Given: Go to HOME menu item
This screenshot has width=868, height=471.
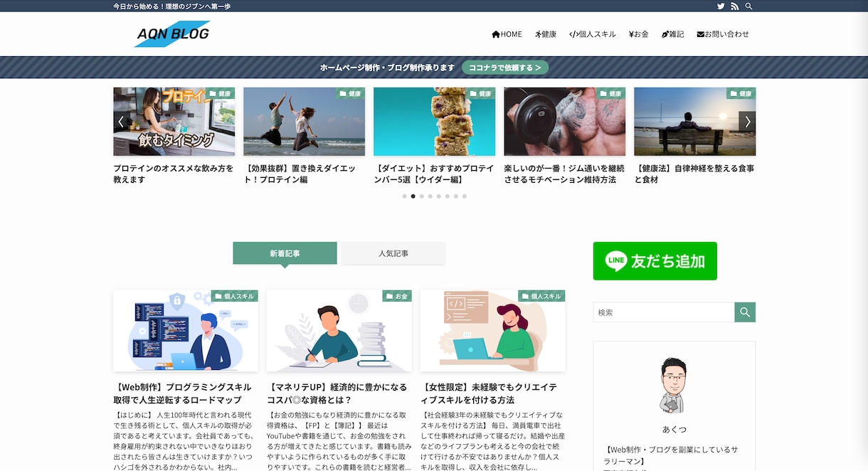Looking at the screenshot, I should click(507, 34).
